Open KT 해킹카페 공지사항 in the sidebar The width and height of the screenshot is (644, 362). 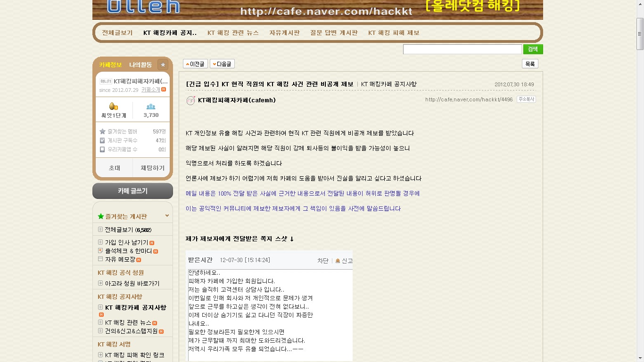[x=135, y=307]
